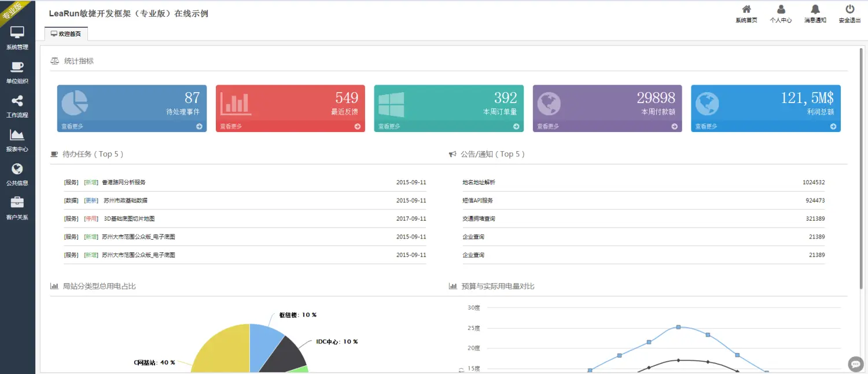Open 系统管理 sidebar icon
The width and height of the screenshot is (868, 374).
coord(17,33)
